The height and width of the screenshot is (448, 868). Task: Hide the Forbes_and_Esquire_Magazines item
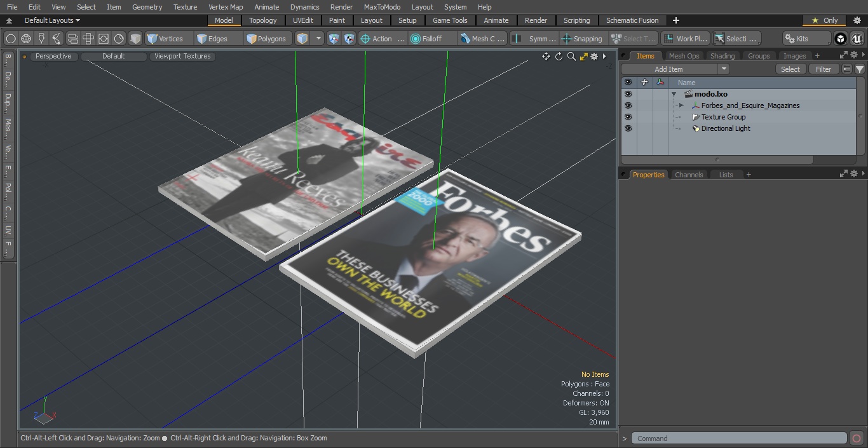[628, 105]
